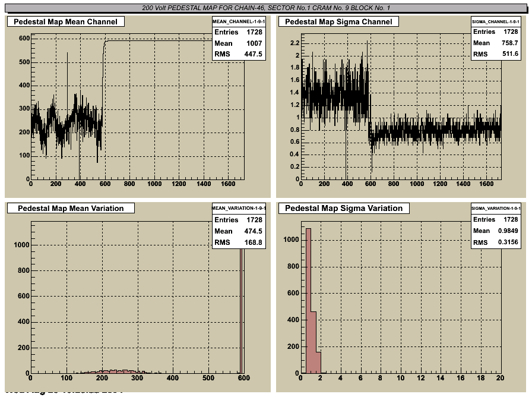Select the 'Pedestal Map Mean Channel' title box
532x397 pixels.
tap(66, 22)
